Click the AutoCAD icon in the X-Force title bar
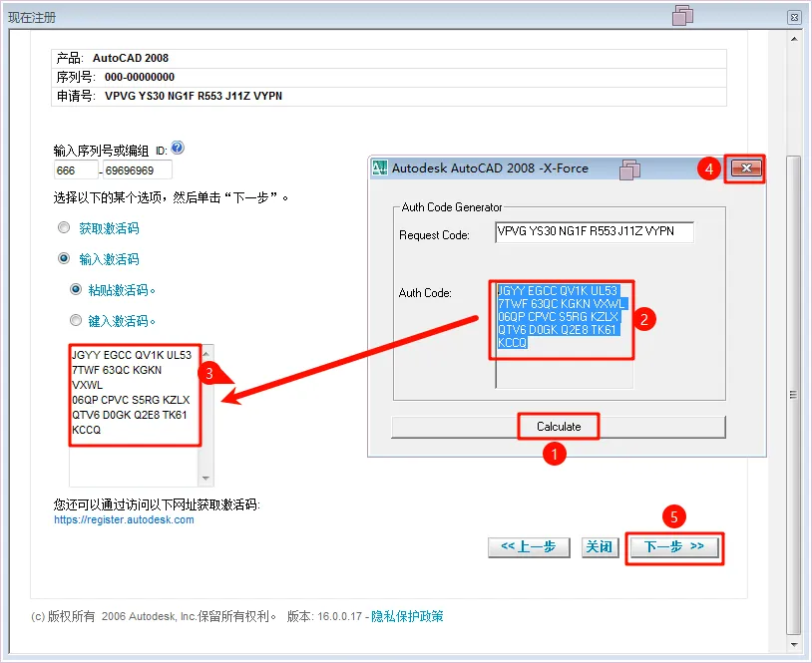 (380, 167)
